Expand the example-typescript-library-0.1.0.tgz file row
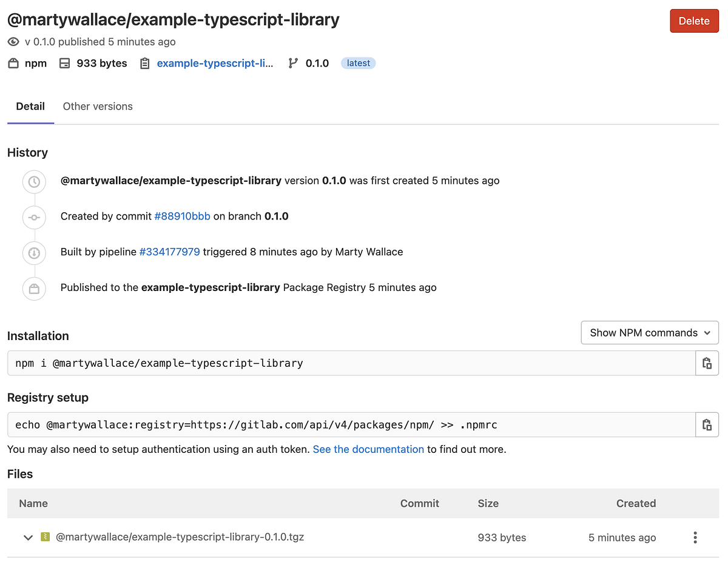This screenshot has height=565, width=728. [27, 537]
